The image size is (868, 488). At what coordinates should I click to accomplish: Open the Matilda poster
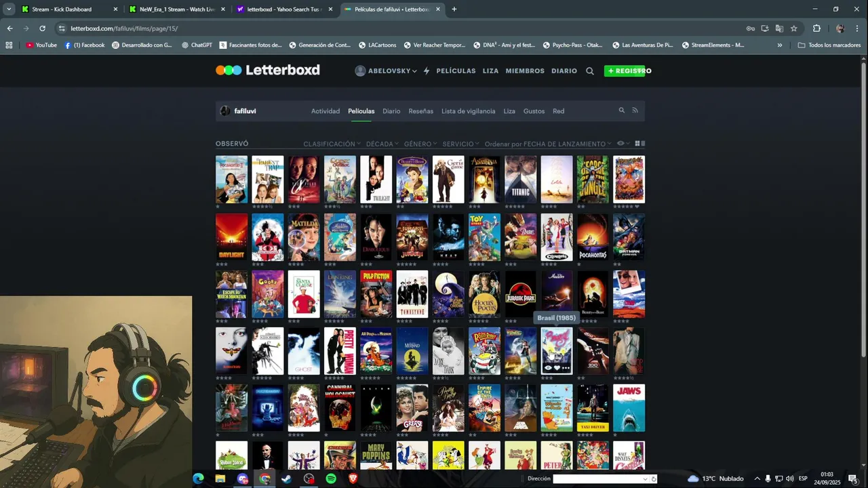coord(304,237)
